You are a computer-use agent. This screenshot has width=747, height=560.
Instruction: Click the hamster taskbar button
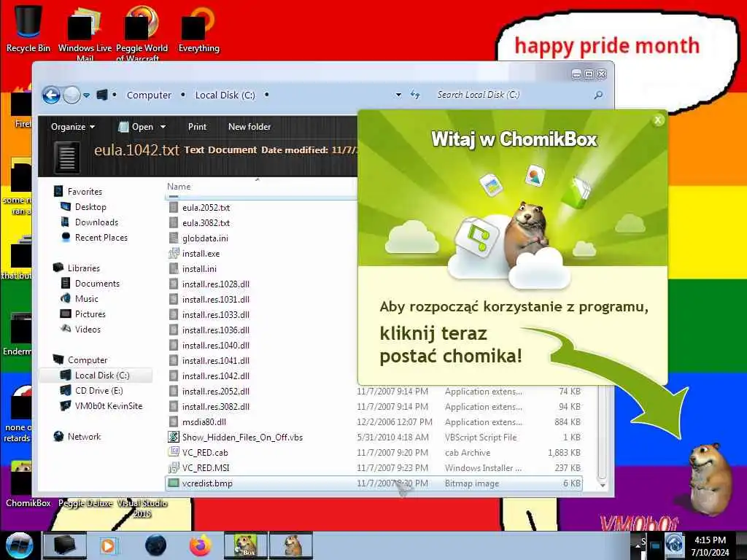[291, 545]
